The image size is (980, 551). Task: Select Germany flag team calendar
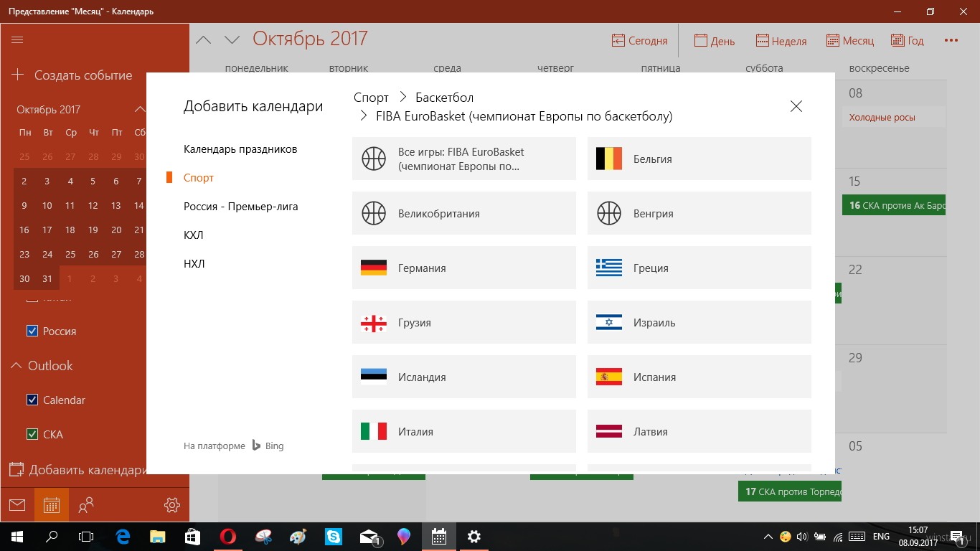point(464,268)
